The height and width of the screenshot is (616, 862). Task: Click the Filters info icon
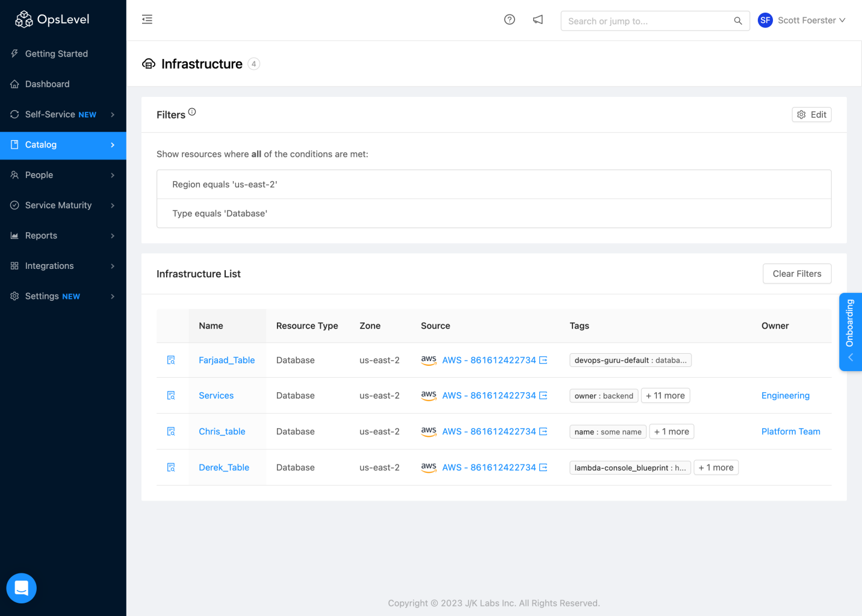point(192,112)
